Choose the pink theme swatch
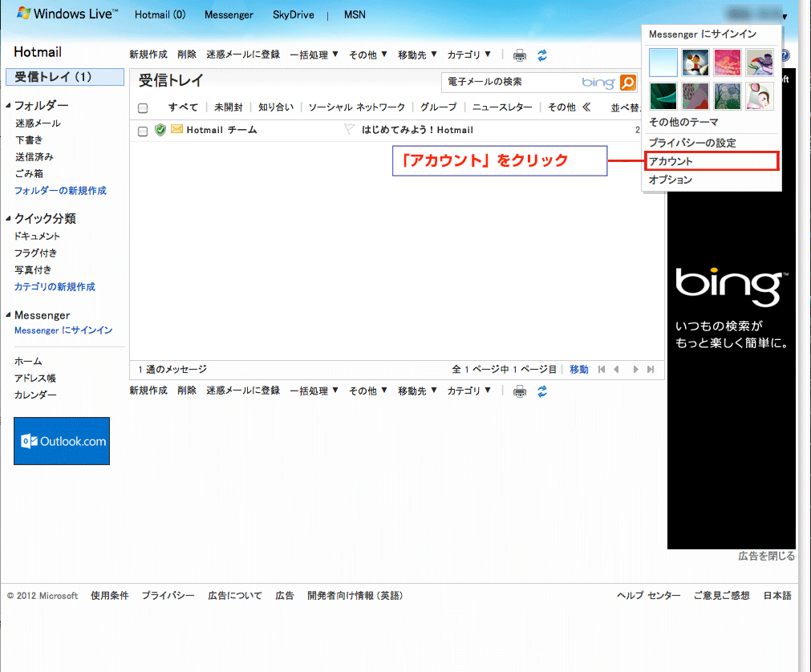This screenshot has height=672, width=811. 728,63
